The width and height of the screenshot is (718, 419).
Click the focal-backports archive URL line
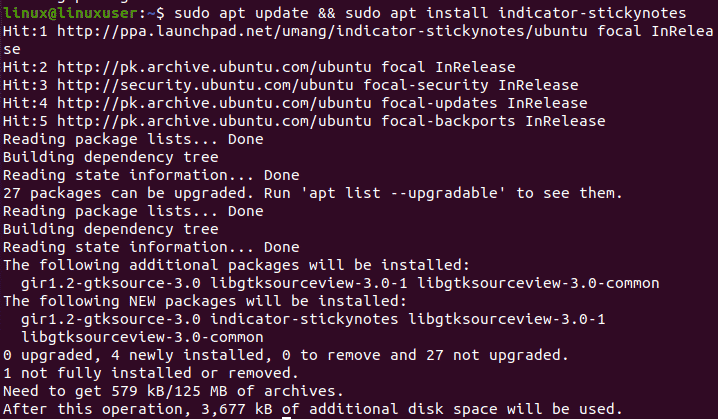(x=304, y=121)
